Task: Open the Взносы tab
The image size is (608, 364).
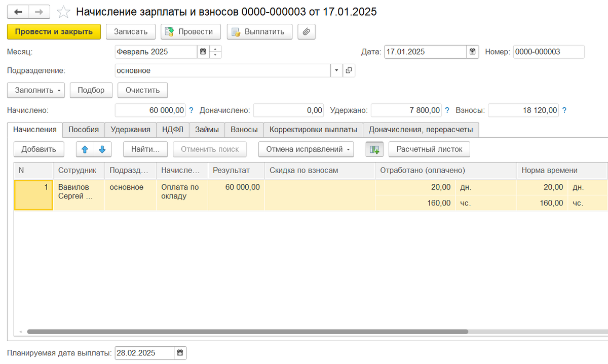Action: (244, 130)
